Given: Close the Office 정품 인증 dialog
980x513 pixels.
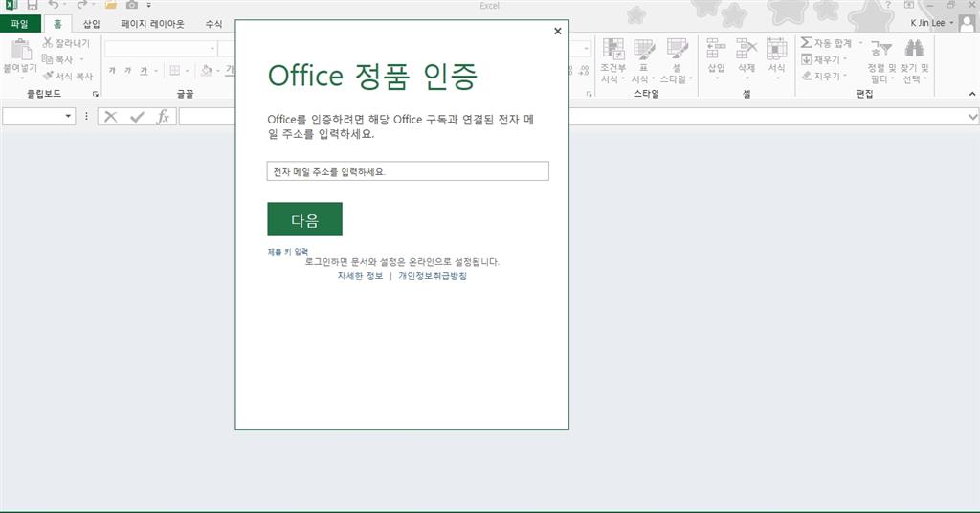Looking at the screenshot, I should pos(558,32).
